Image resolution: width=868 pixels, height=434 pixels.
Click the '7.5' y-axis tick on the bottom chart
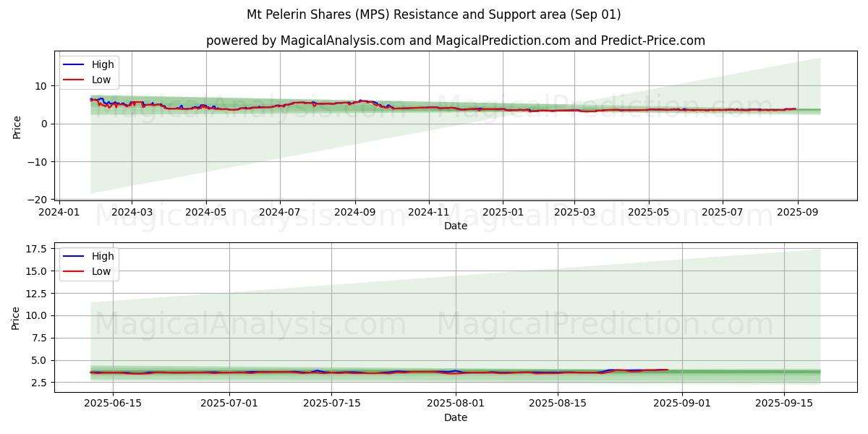pyautogui.click(x=40, y=338)
